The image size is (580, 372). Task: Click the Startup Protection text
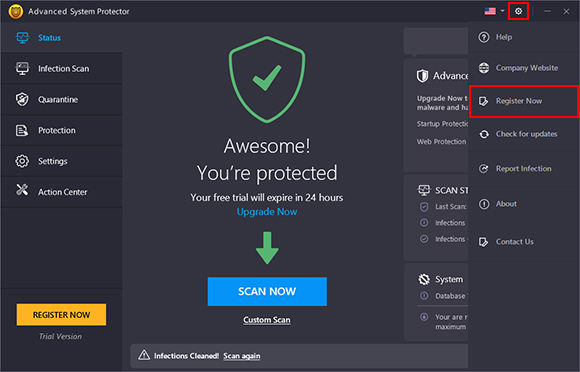click(x=442, y=124)
